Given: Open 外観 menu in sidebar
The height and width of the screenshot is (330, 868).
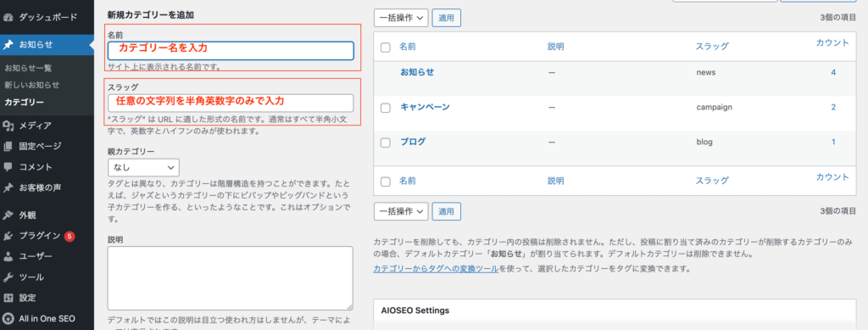Looking at the screenshot, I should (x=28, y=215).
